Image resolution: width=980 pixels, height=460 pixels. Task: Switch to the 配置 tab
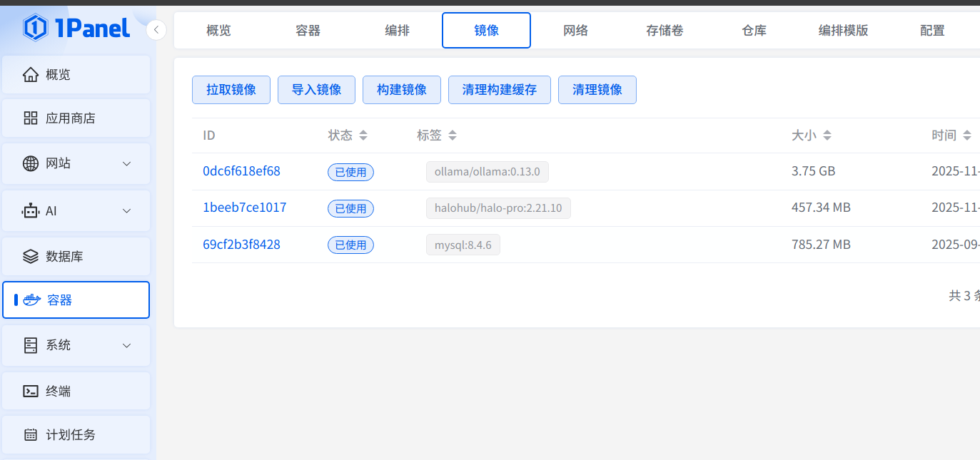pos(932,30)
